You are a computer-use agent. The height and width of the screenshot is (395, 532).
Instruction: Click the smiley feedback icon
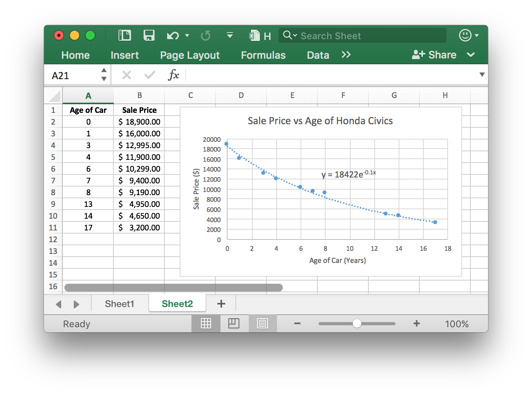coord(465,35)
